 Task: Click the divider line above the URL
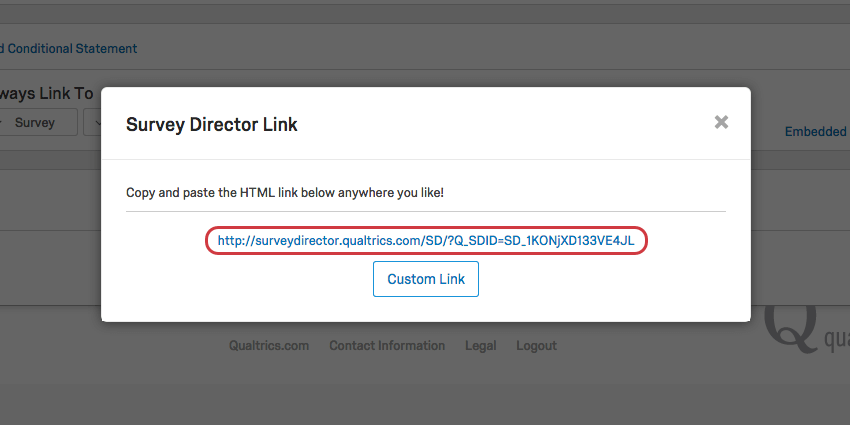(x=426, y=211)
